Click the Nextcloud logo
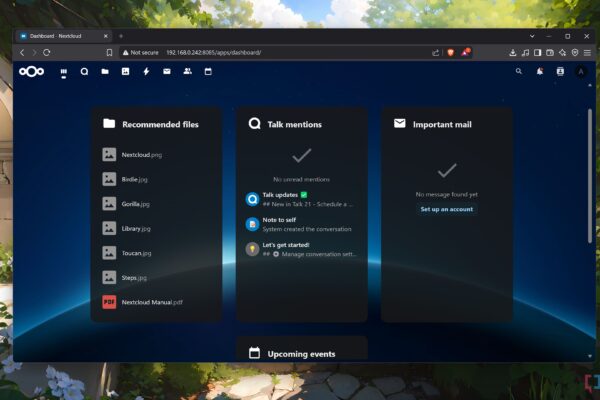Image resolution: width=600 pixels, height=400 pixels. click(31, 72)
